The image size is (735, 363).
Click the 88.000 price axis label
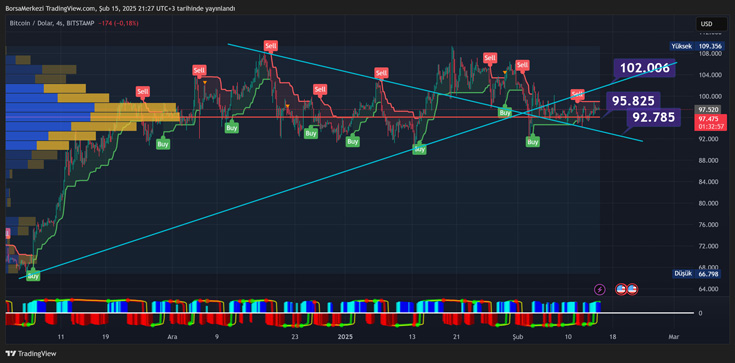[709, 161]
